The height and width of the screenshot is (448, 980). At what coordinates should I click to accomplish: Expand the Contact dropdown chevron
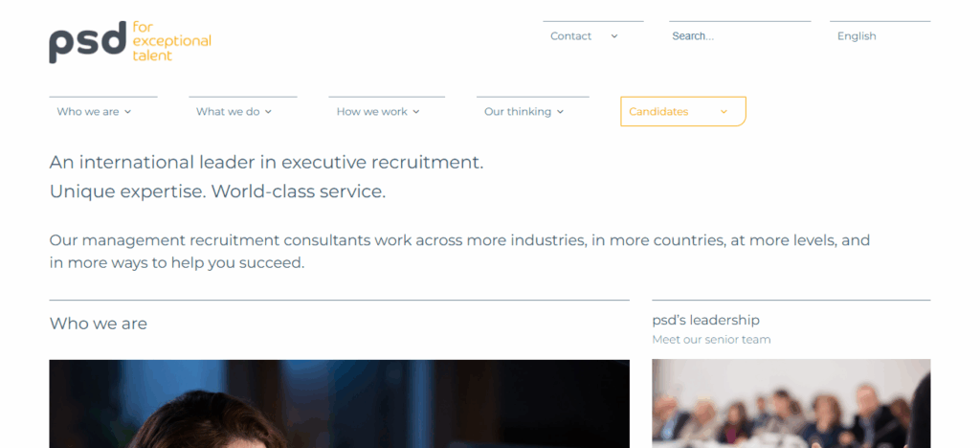click(614, 36)
